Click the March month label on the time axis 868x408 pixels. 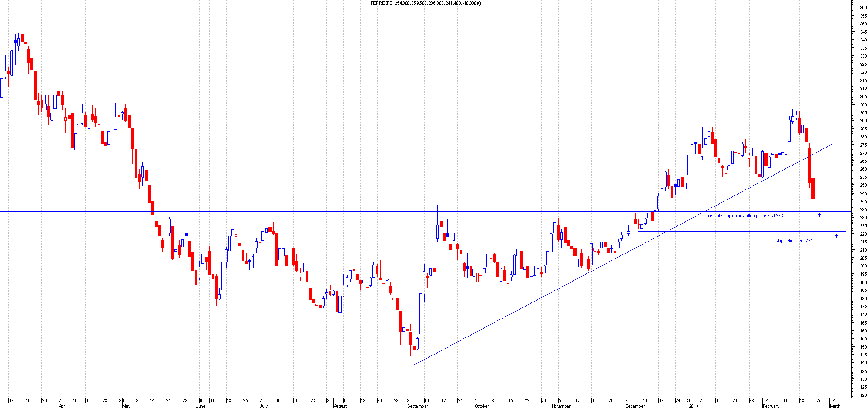pos(835,406)
